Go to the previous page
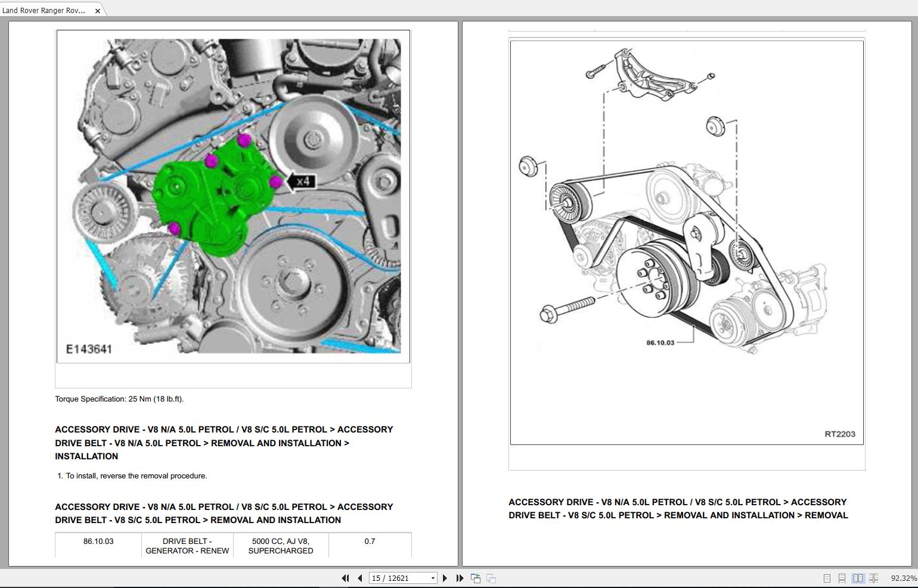 360,578
